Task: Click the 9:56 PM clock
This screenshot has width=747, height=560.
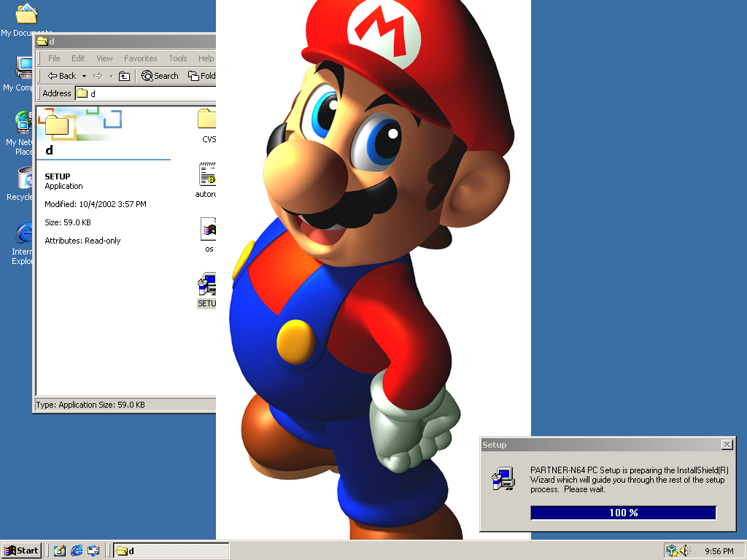Action: 719,551
